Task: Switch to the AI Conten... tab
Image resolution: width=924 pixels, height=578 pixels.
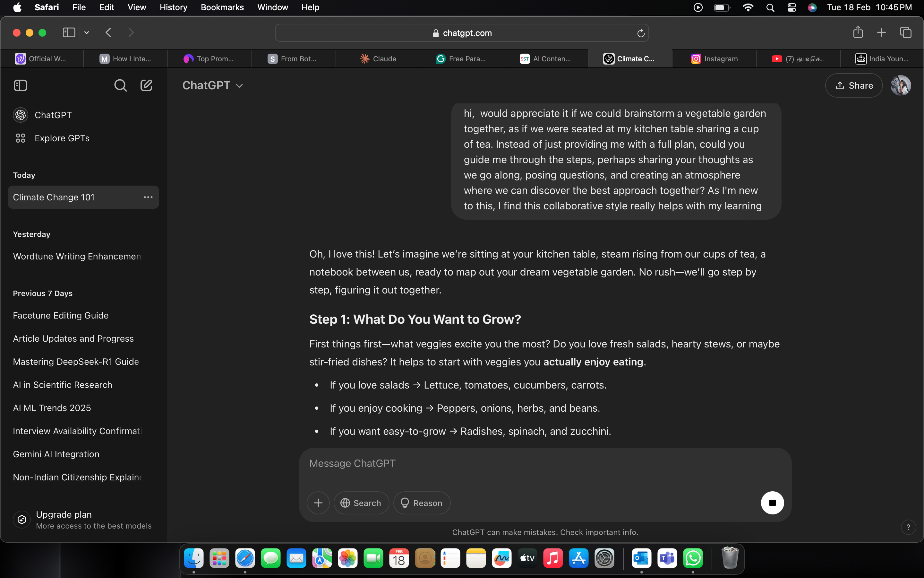Action: click(x=546, y=58)
